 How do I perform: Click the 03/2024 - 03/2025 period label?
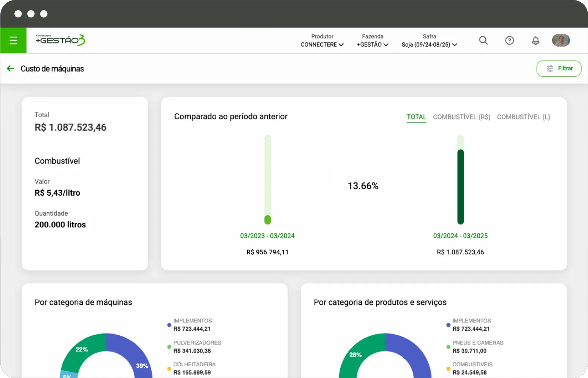(x=460, y=236)
